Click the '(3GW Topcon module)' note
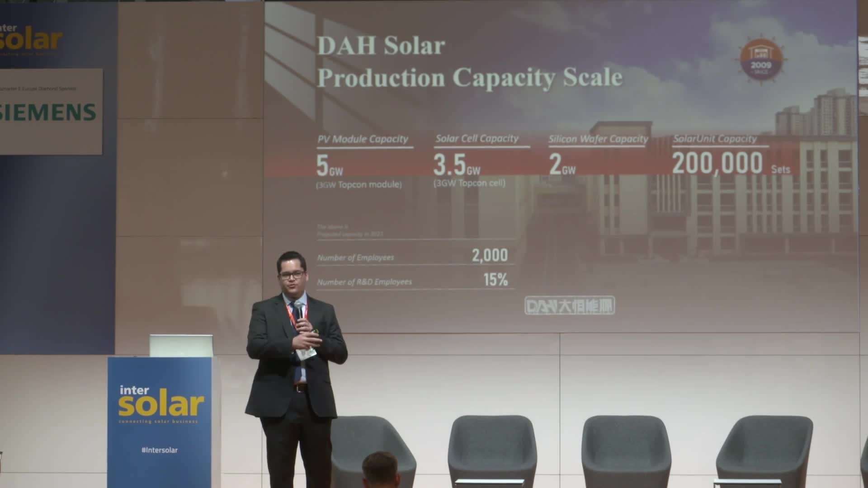 coord(359,184)
